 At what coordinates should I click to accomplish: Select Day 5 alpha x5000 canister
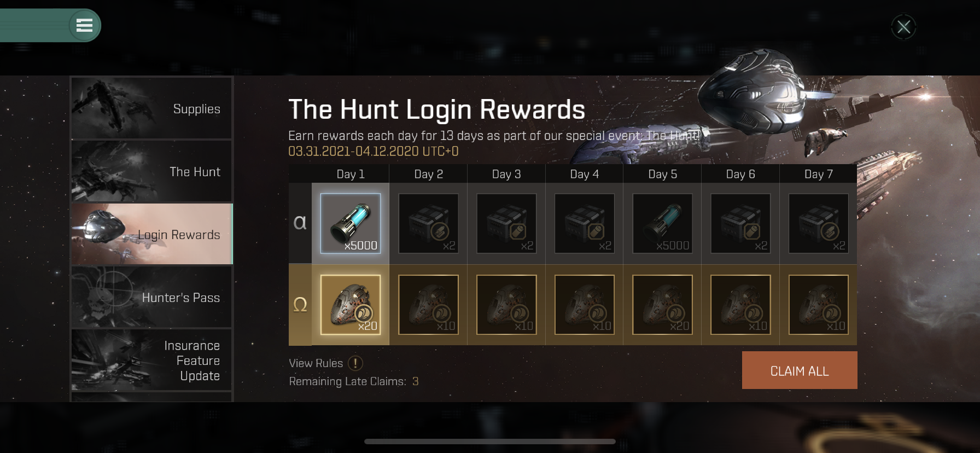pos(662,223)
